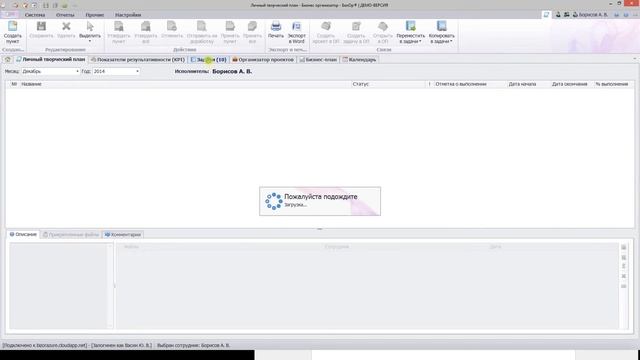Open the Настройки menu
This screenshot has width=640, height=360.
[128, 15]
